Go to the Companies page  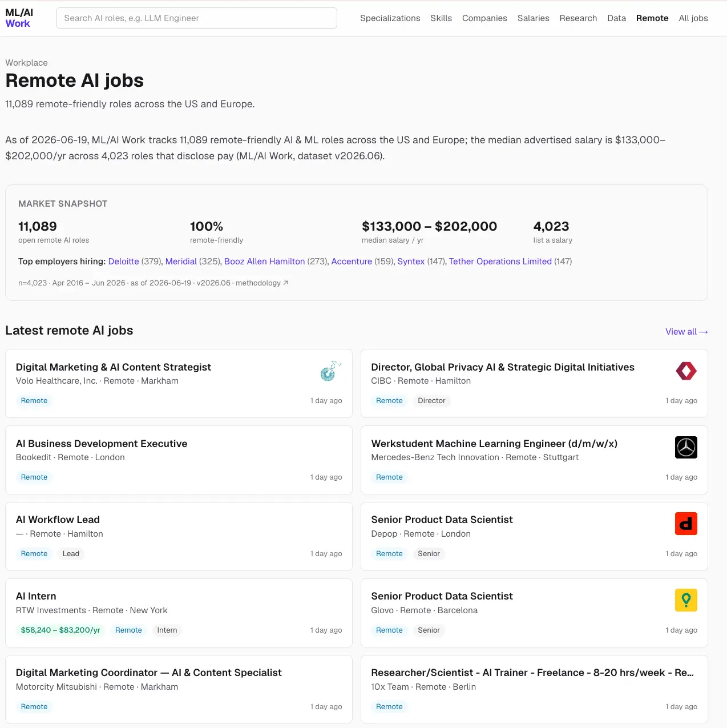click(x=484, y=18)
